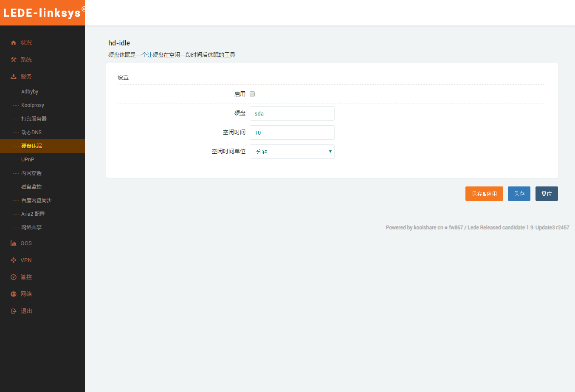Click the bar chart icon beside QOS
Screen dimensions: 575x392
pyautogui.click(x=14, y=243)
